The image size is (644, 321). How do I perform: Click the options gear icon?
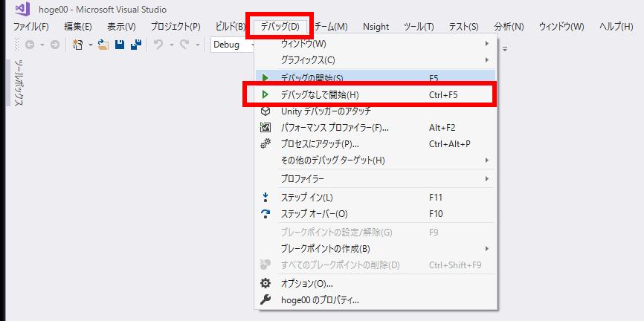265,283
